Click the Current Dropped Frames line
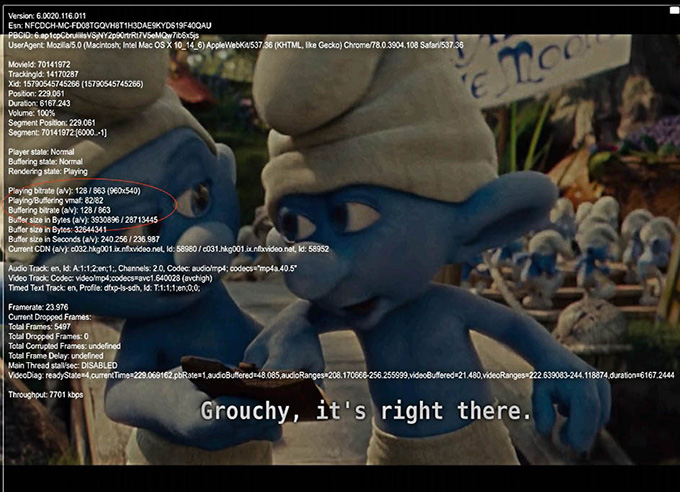The image size is (680, 492). click(50, 317)
